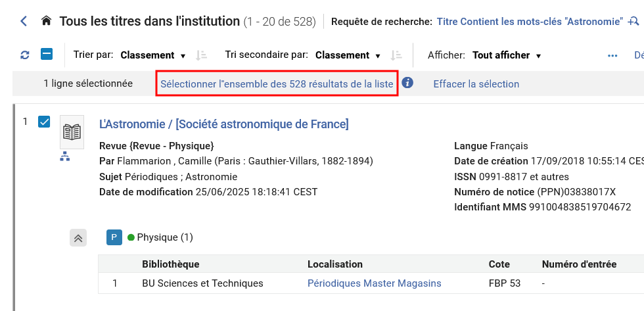Screen dimensions: 644x311
Task: Collapse the Physique holdings section
Action: pyautogui.click(x=78, y=238)
